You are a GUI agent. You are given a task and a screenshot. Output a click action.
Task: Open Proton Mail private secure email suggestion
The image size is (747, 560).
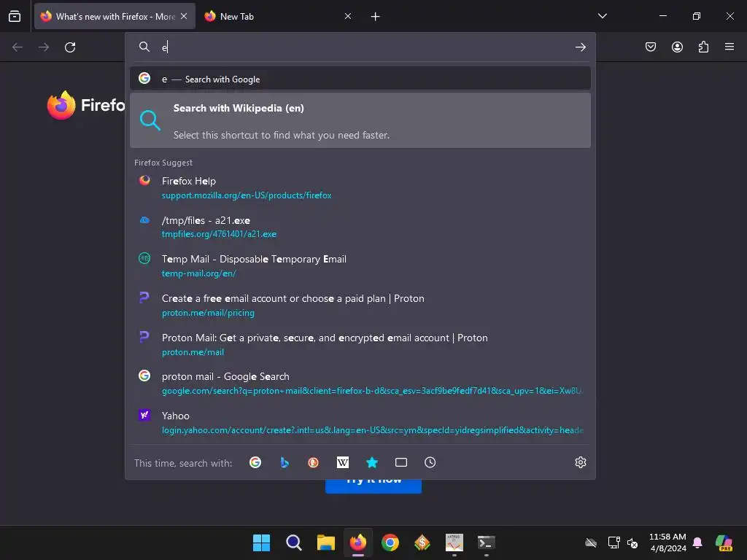[x=360, y=344]
